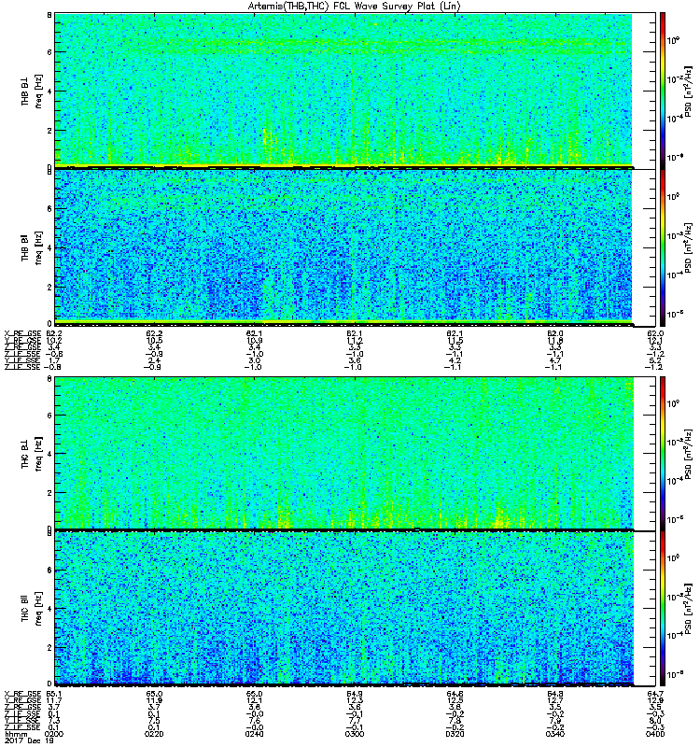
Task: Click the 0340 time tick label
Action: tap(554, 734)
